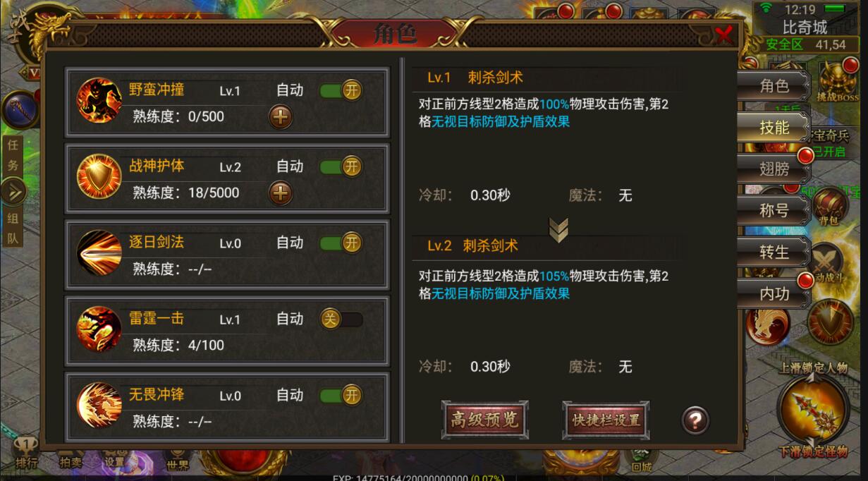Enable auto switch for 雷霆一击
Viewport: 868px width, 481px height.
341,319
